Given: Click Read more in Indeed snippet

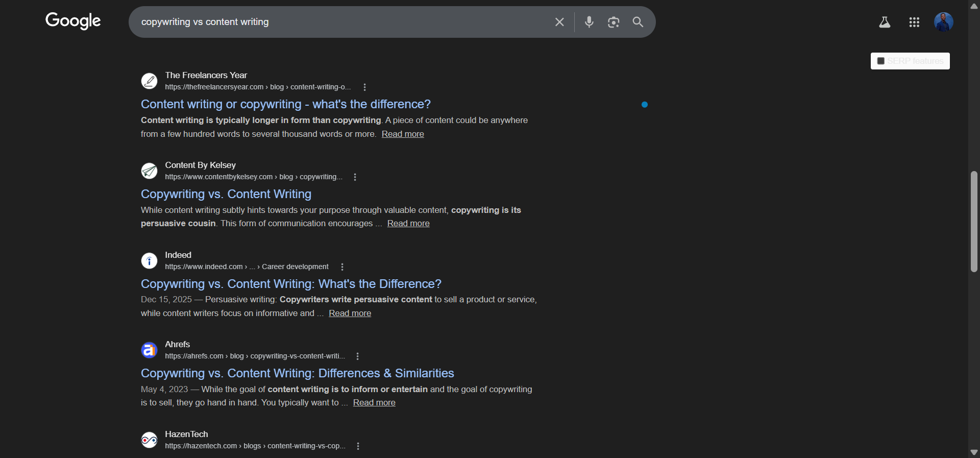Looking at the screenshot, I should [x=350, y=313].
